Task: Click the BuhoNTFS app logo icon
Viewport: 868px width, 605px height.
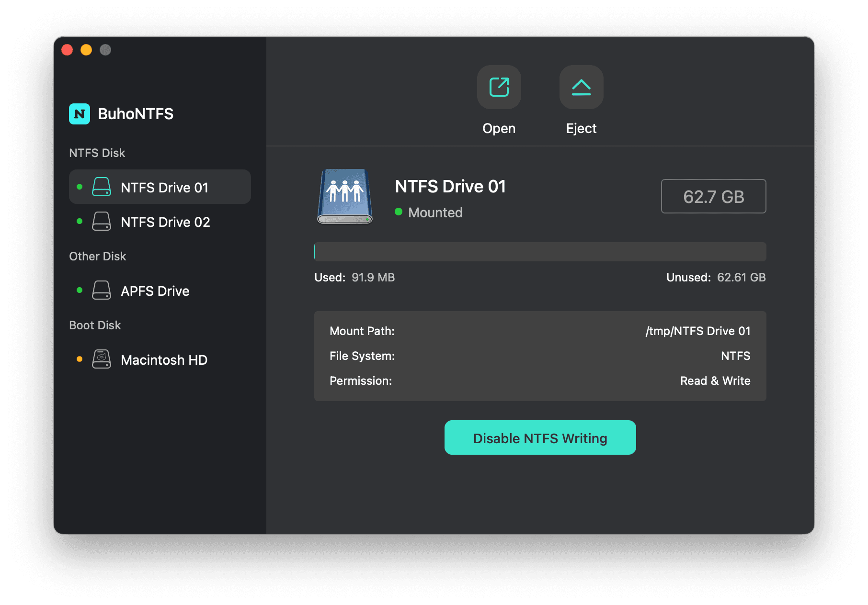Action: pyautogui.click(x=80, y=114)
